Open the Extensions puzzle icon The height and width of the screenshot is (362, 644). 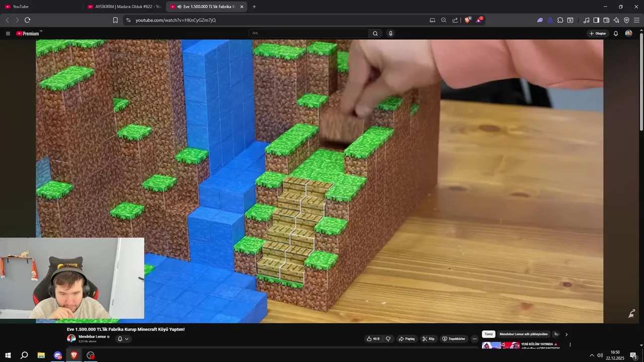pos(560,20)
